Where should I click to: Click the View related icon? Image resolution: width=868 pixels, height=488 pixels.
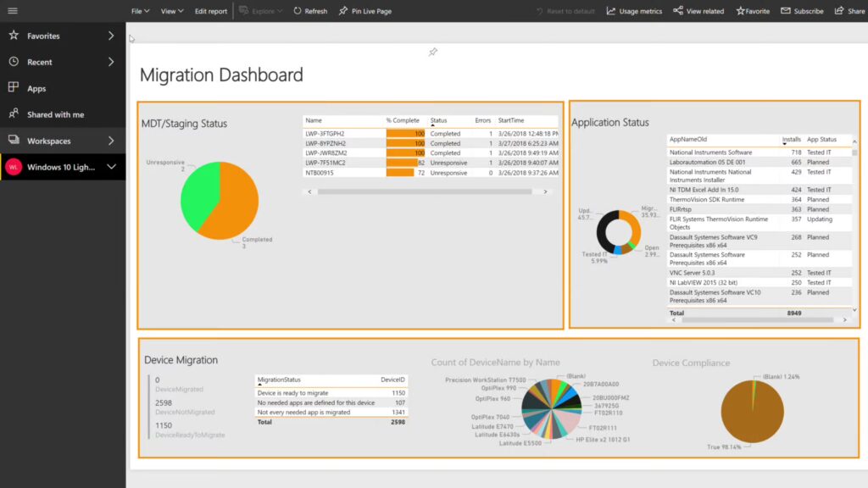click(677, 10)
